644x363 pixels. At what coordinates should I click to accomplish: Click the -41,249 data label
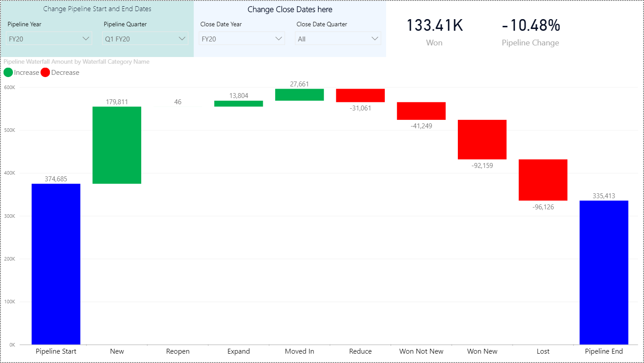421,126
